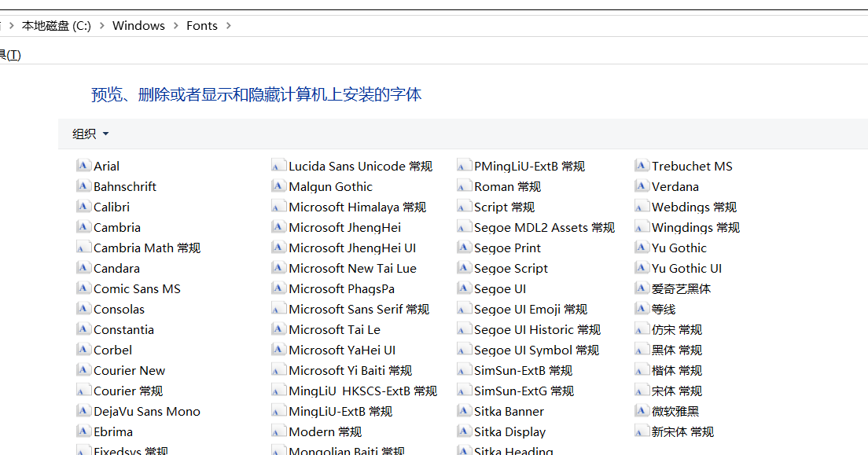Select the Wingdings 常规 font name
The height and width of the screenshot is (455, 868).
(695, 228)
